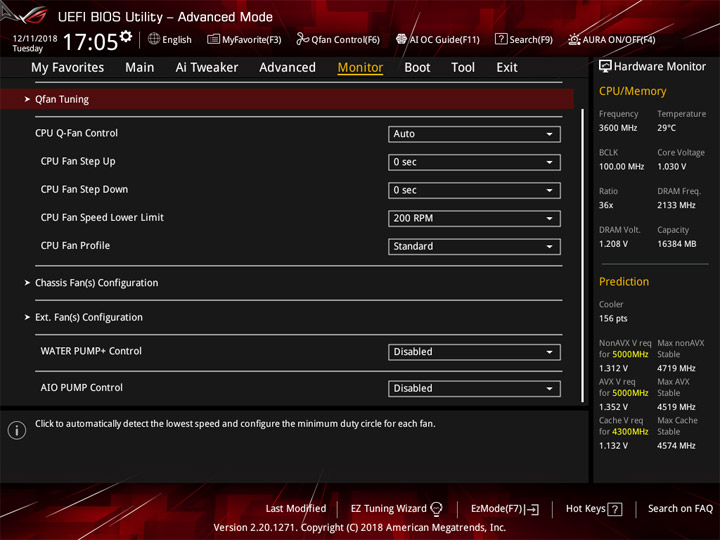
Task: Open CPU Fan Speed Lower Limit dropdown
Action: (x=474, y=219)
